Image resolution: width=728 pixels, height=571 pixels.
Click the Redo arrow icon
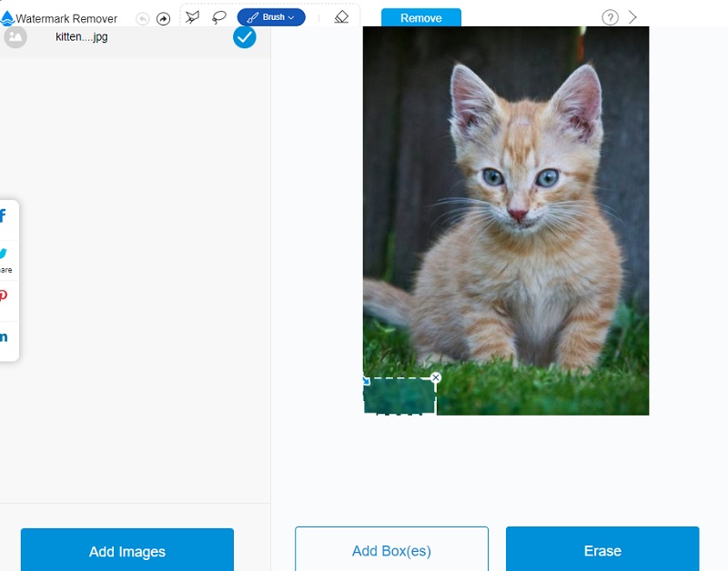click(163, 17)
